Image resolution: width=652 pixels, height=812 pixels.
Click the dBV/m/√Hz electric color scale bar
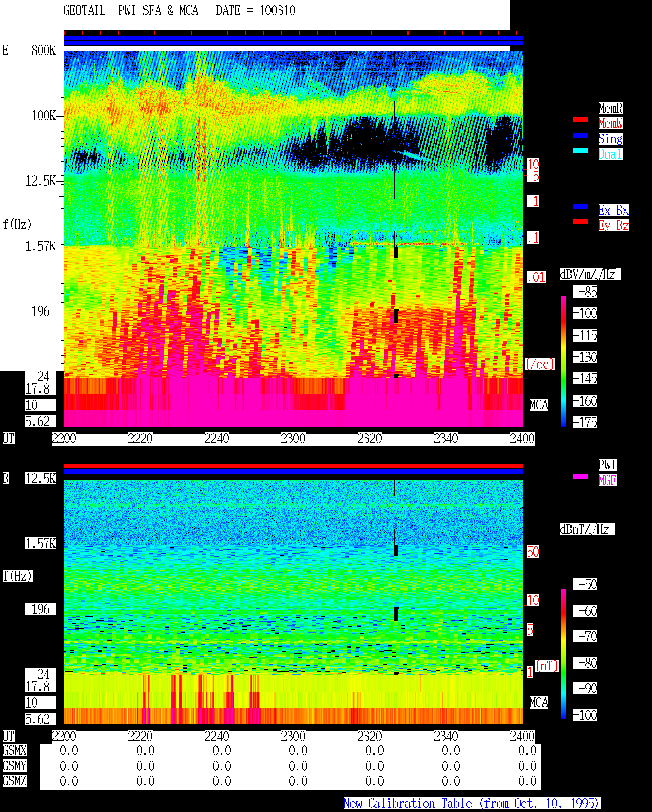click(x=563, y=361)
